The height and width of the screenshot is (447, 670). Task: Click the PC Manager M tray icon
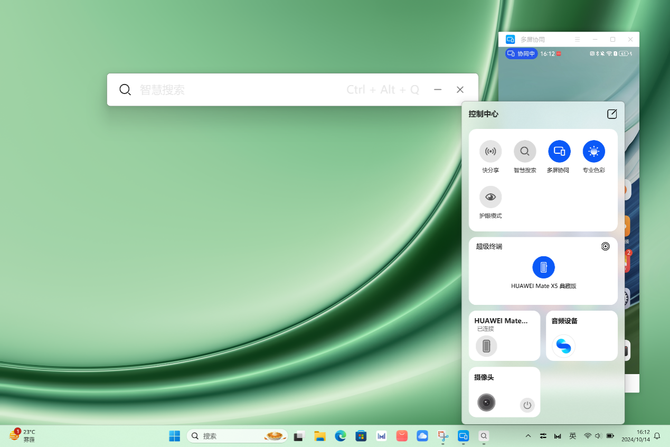point(558,436)
